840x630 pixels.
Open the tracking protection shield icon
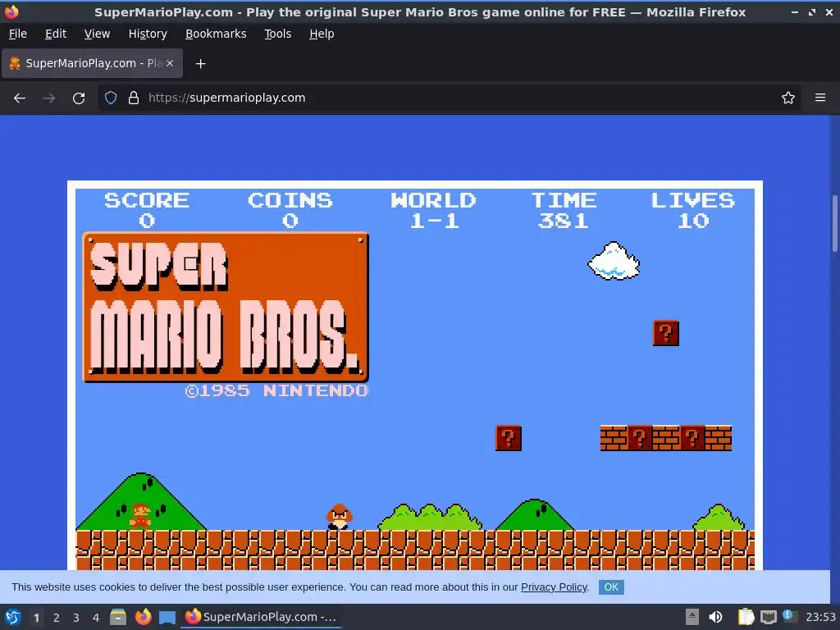pos(111,98)
